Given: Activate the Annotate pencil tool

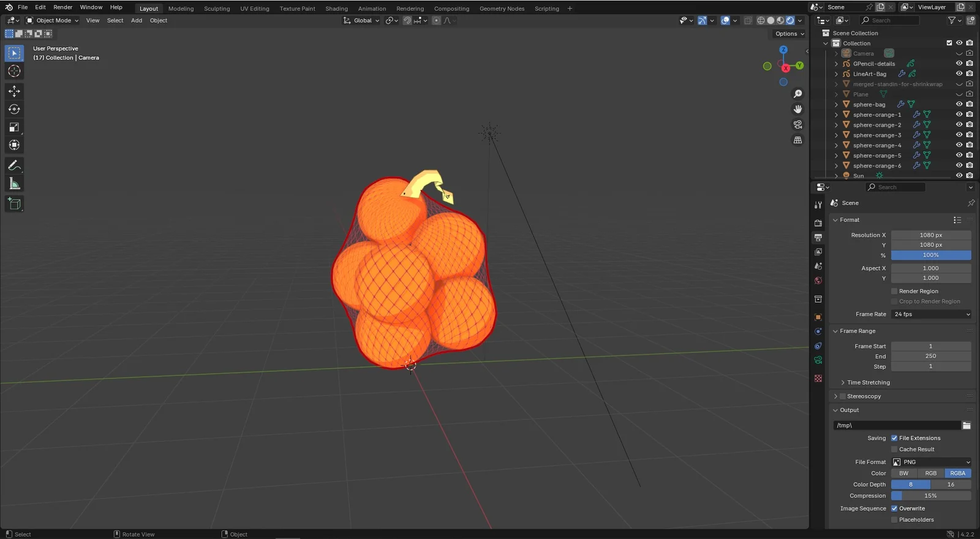Looking at the screenshot, I should point(14,166).
